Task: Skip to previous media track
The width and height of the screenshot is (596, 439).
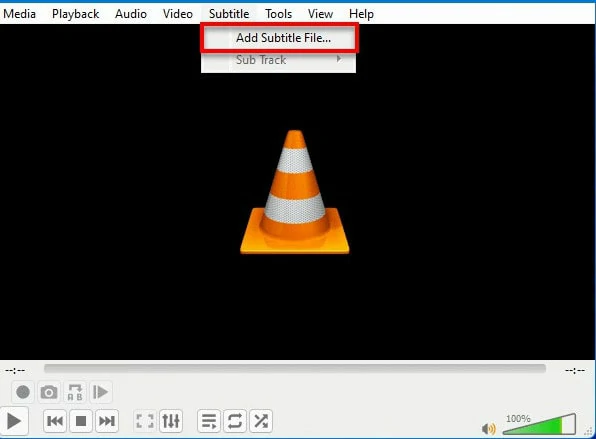Action: (55, 421)
